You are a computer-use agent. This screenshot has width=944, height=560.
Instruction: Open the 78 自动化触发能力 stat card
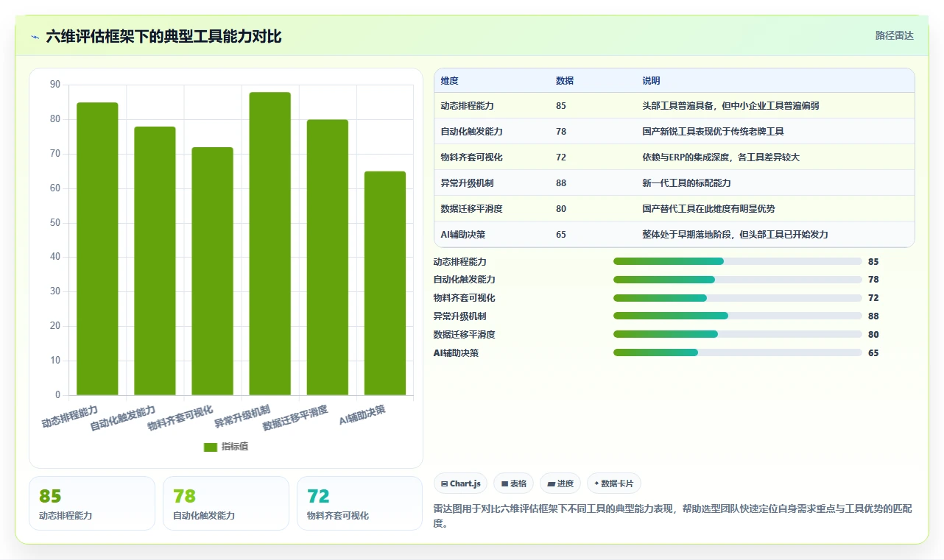(x=226, y=503)
